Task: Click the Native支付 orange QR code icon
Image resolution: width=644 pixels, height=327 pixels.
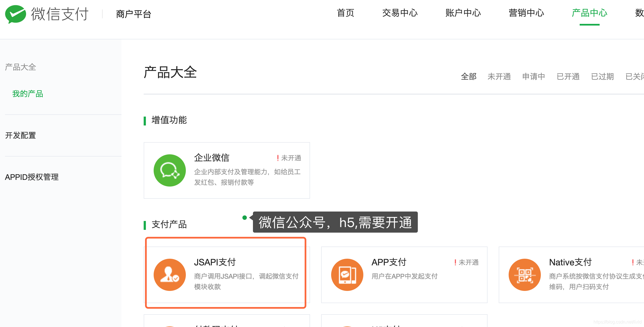Action: (525, 275)
